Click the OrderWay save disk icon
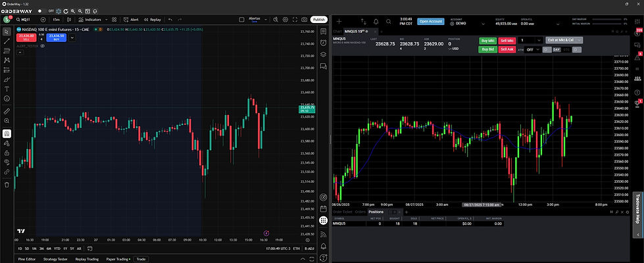Screen dimensions: 644x263 point(87,11)
